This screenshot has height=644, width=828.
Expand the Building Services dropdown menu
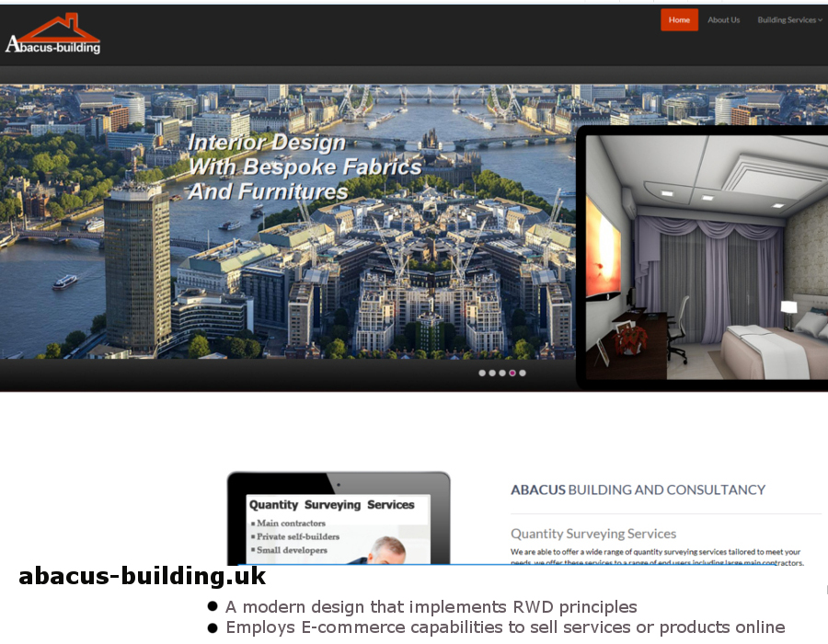[x=789, y=20]
